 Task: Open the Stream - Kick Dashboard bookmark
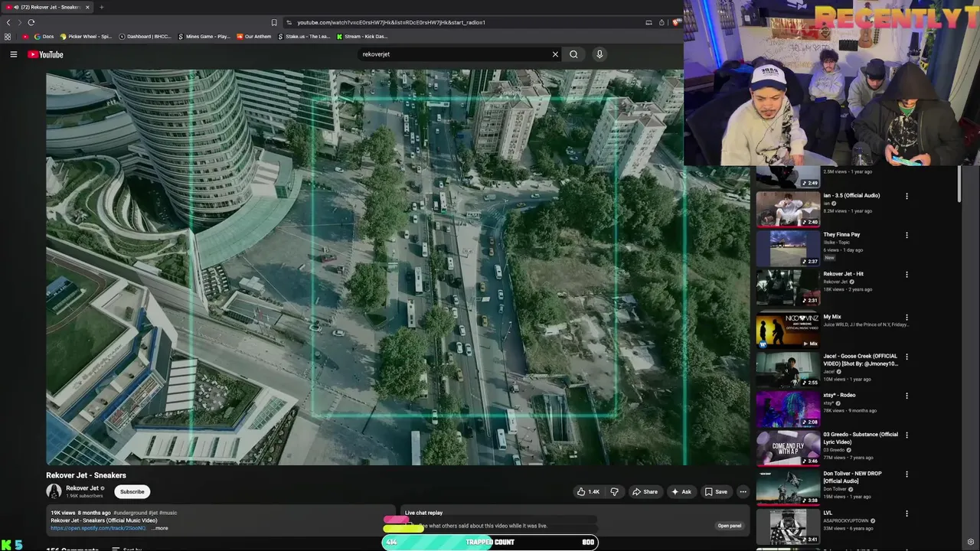pyautogui.click(x=362, y=37)
